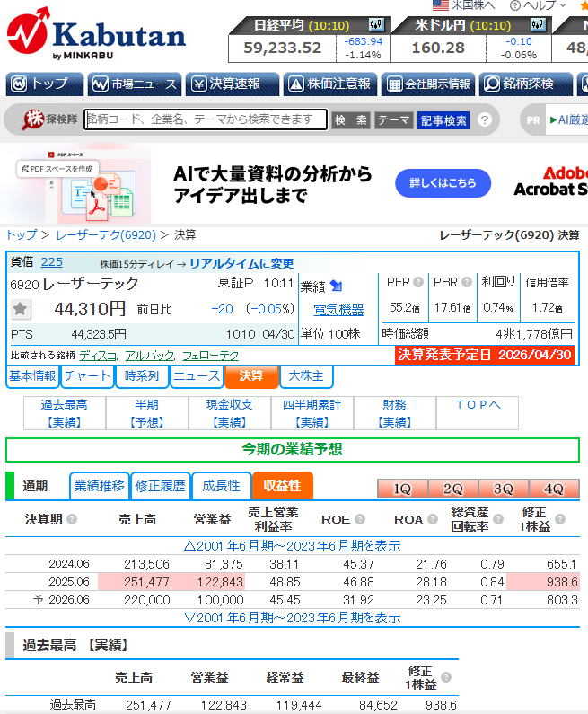Switch to the 業績推移 tab
Image resolution: width=588 pixels, height=714 pixels.
pos(100,486)
